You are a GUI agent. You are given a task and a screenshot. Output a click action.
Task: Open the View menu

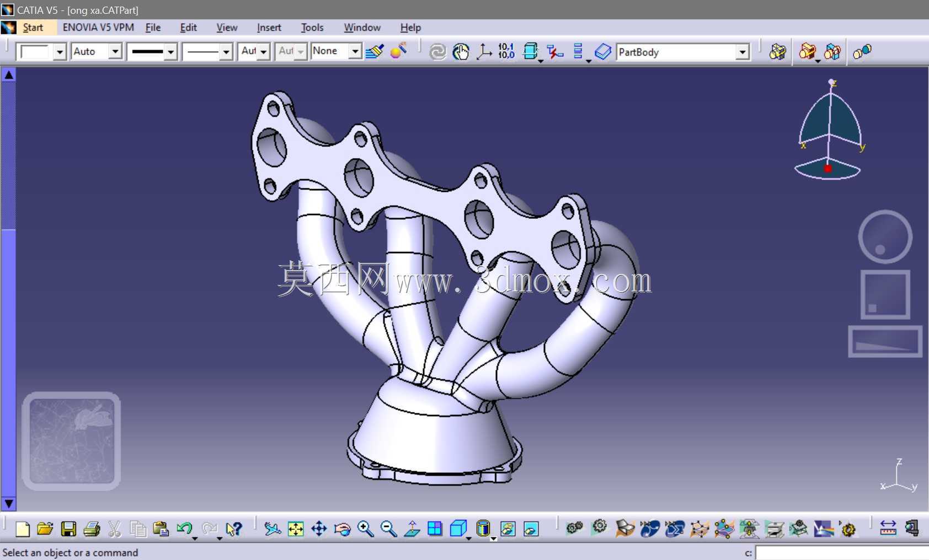point(227,28)
